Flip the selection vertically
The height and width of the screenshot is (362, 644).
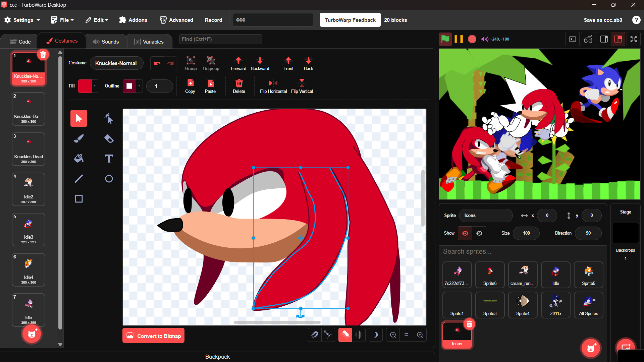coord(302,86)
